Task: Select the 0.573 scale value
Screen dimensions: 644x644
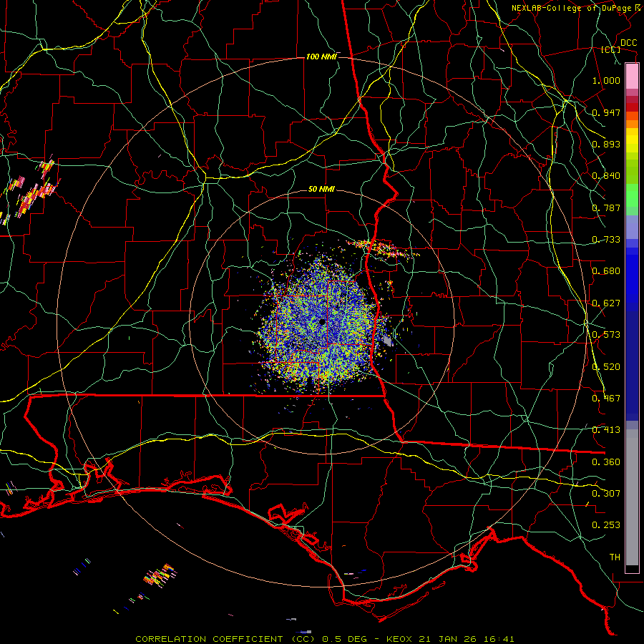Action: tap(606, 335)
